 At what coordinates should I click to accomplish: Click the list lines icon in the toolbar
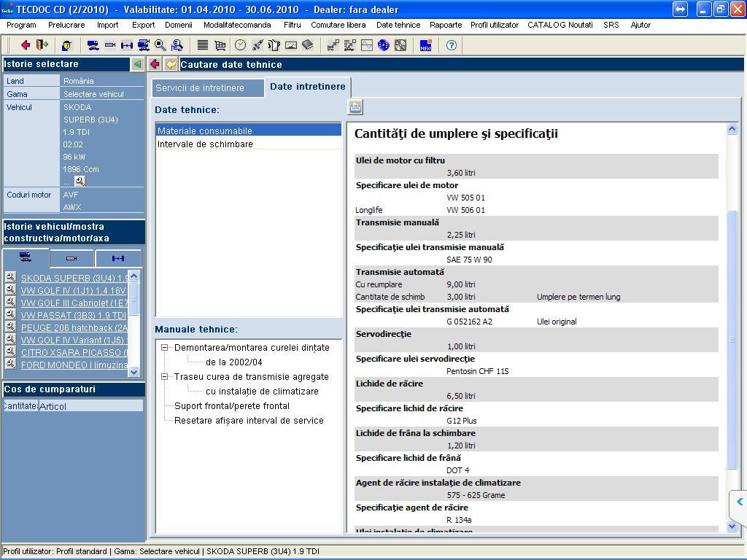(x=203, y=45)
